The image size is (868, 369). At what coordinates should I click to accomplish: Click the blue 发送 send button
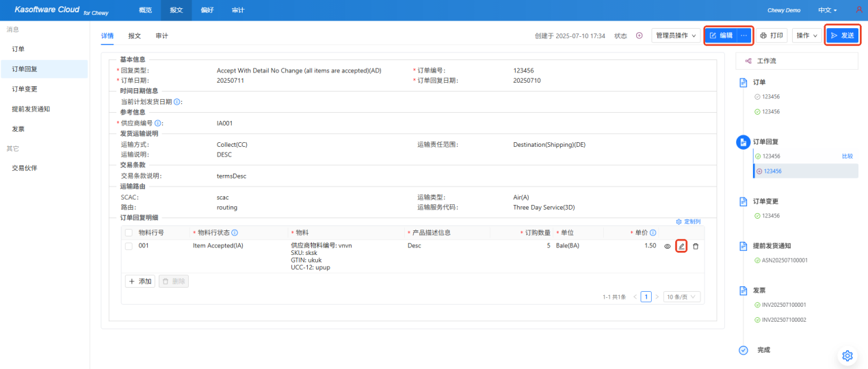click(x=842, y=36)
